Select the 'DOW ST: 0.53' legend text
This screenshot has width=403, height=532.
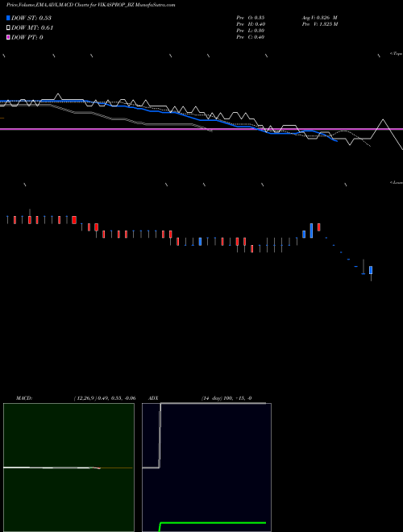(x=31, y=18)
